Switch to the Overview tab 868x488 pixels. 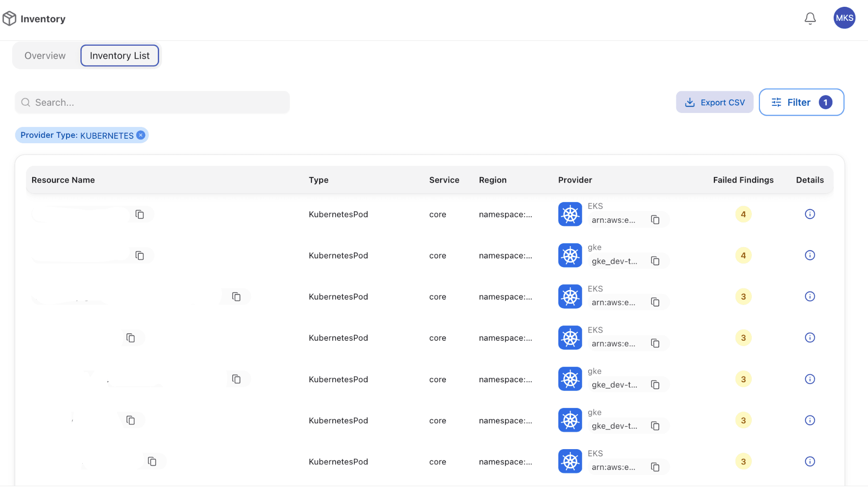click(45, 55)
